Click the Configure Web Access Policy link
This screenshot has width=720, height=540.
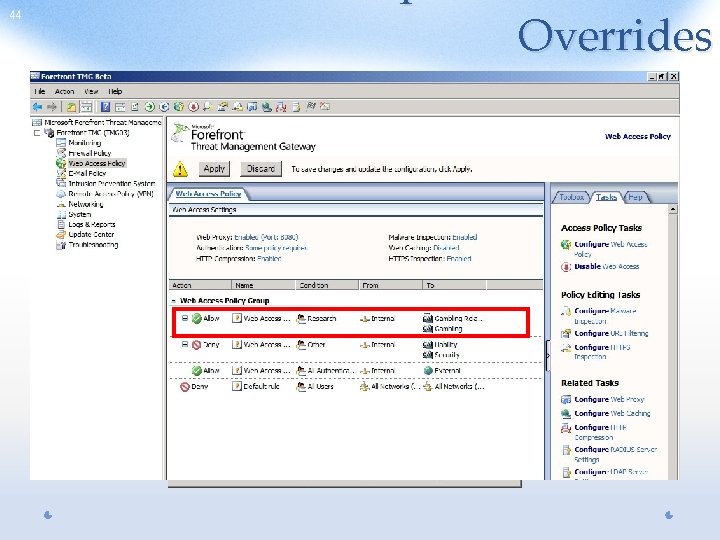coord(610,248)
